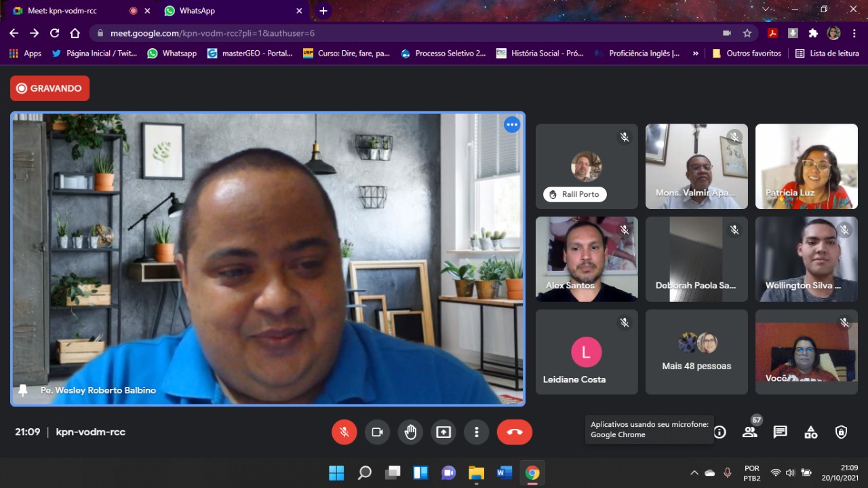
Task: Expand hidden bookmarks with the chevron
Action: point(695,53)
